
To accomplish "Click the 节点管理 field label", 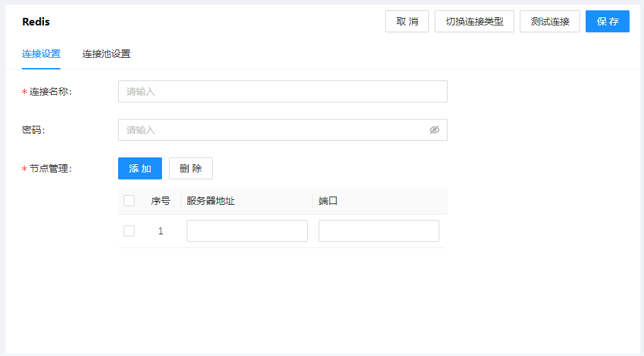I will tap(50, 168).
